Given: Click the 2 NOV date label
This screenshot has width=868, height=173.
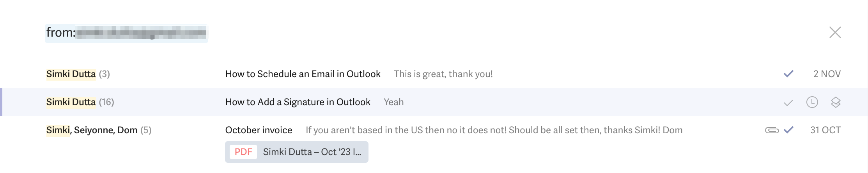Looking at the screenshot, I should (x=827, y=74).
